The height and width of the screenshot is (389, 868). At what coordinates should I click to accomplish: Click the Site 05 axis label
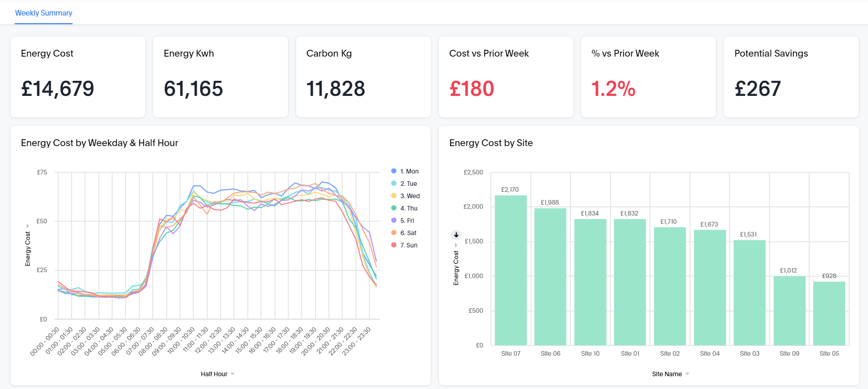click(829, 353)
